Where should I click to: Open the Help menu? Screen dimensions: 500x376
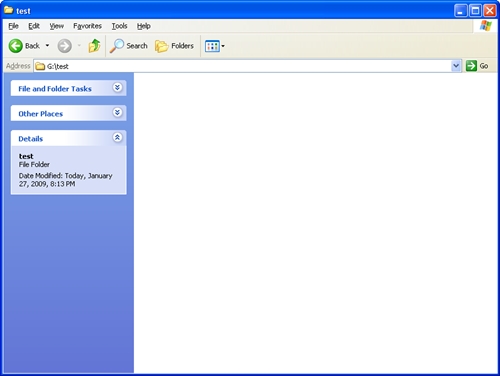coord(144,26)
